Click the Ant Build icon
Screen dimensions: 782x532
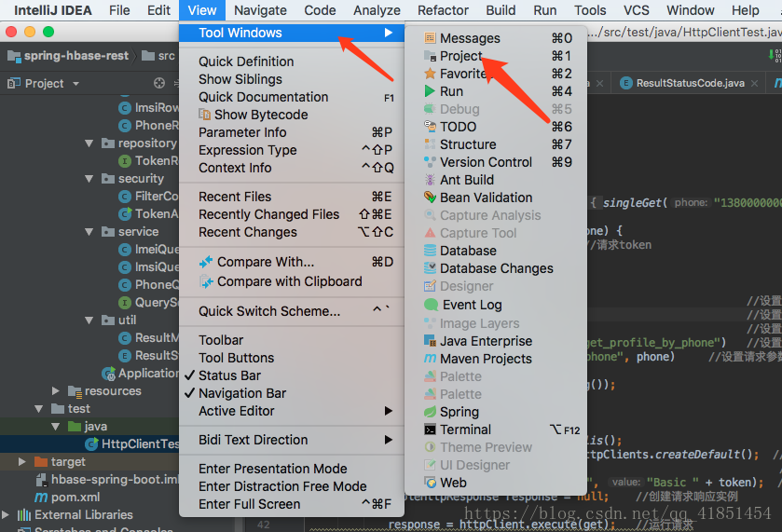(430, 180)
